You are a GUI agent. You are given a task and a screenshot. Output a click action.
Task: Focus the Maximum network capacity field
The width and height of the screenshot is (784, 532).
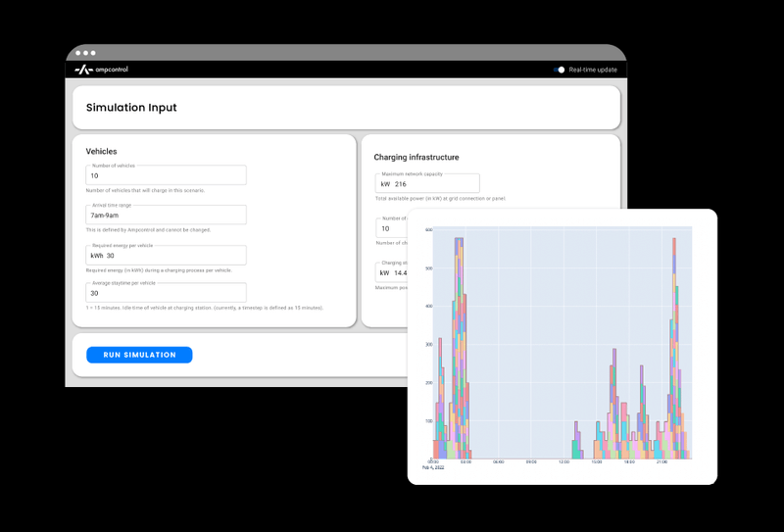427,183
